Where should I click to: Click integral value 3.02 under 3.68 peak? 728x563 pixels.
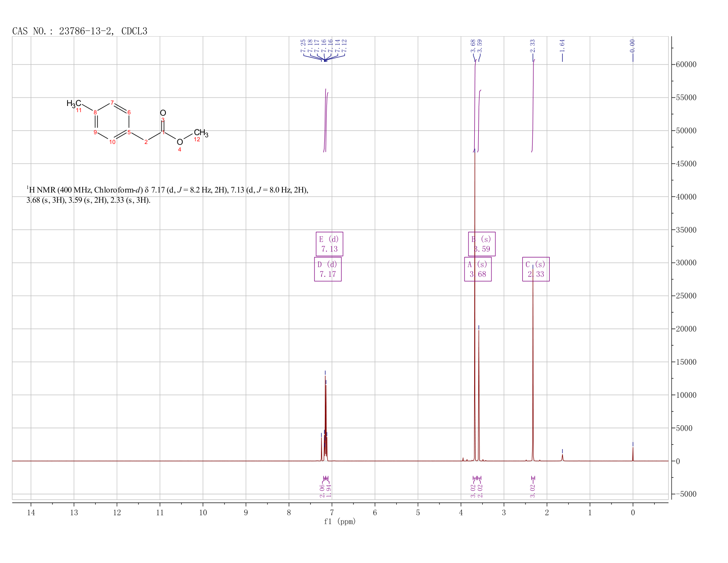473,491
